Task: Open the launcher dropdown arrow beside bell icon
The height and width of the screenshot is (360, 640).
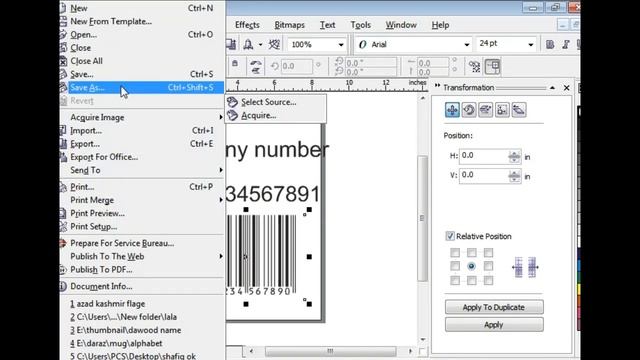Action: 260,44
